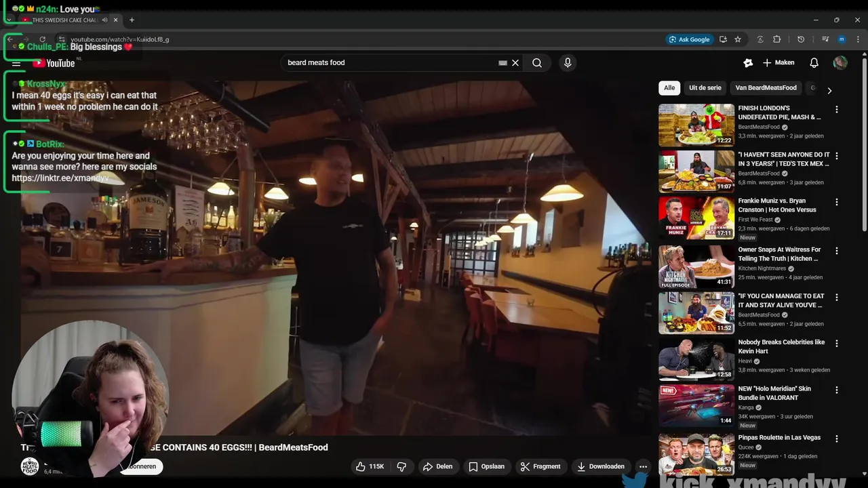Open the YouTube hamburger guide menu
868x488 pixels.
click(x=16, y=63)
